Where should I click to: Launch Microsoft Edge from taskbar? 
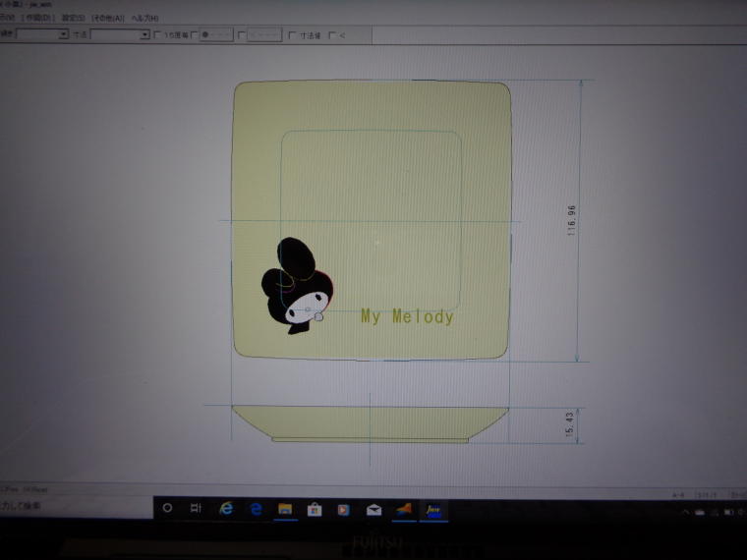pyautogui.click(x=256, y=509)
